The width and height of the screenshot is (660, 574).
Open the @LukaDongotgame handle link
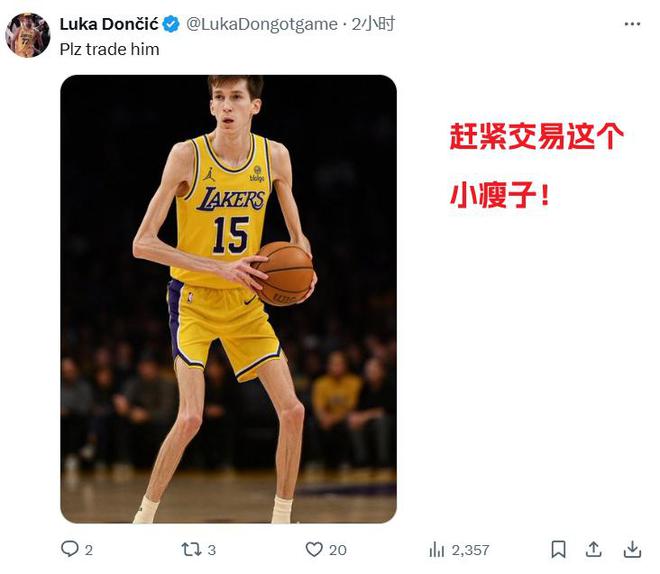pyautogui.click(x=261, y=24)
